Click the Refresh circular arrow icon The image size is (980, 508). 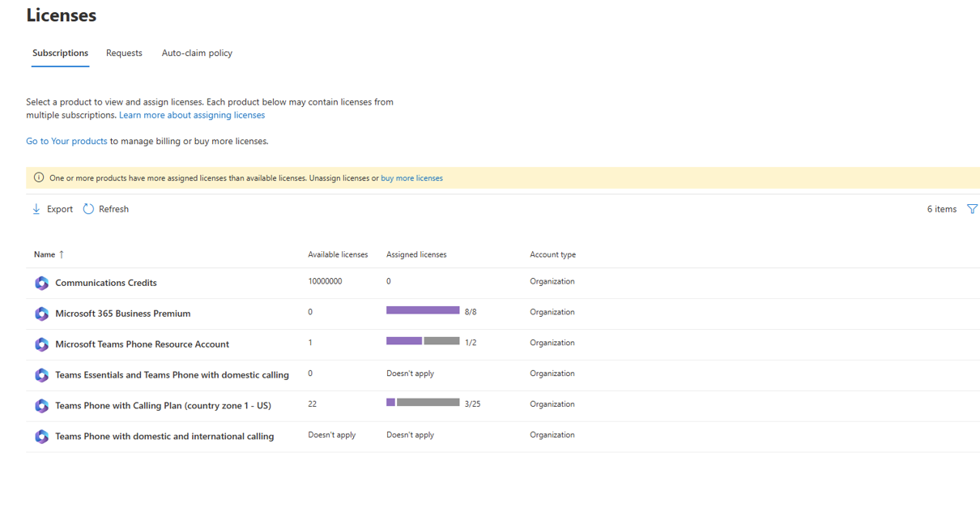[x=88, y=209]
